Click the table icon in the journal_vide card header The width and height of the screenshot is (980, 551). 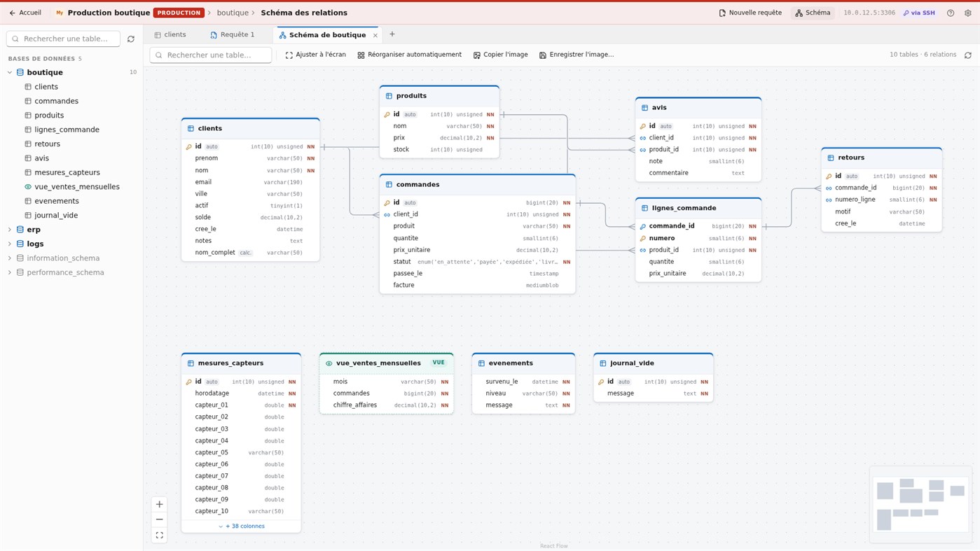(x=603, y=363)
